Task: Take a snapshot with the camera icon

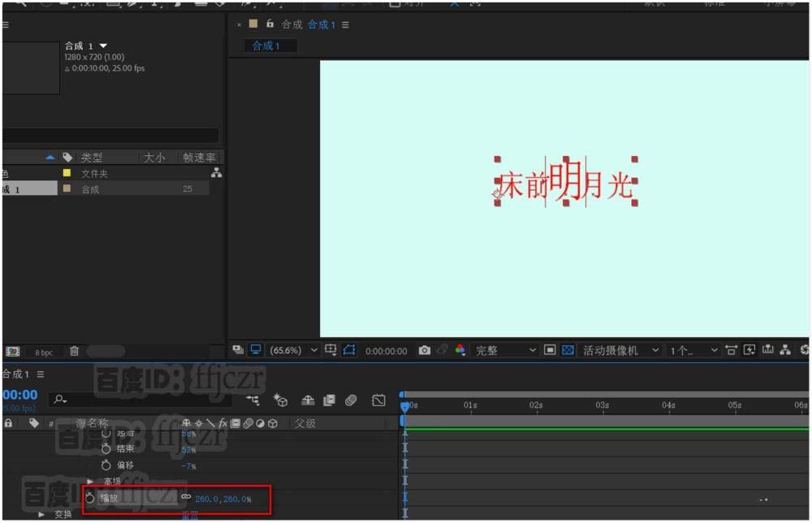Action: tap(425, 350)
